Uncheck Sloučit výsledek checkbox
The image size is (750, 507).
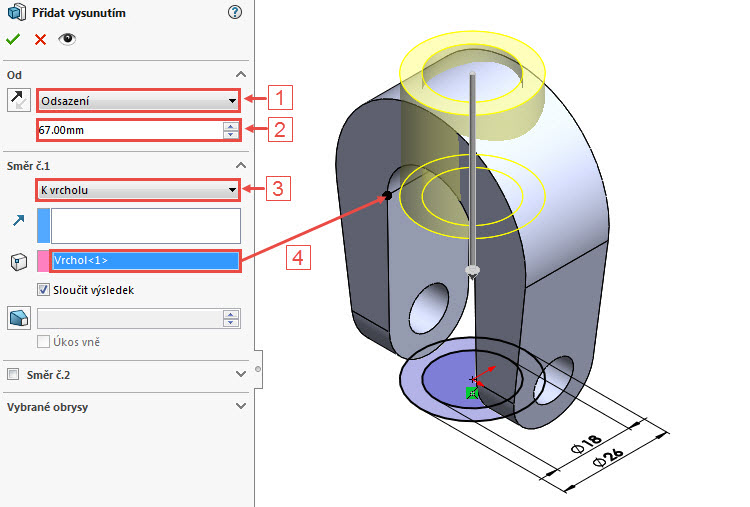coord(43,290)
